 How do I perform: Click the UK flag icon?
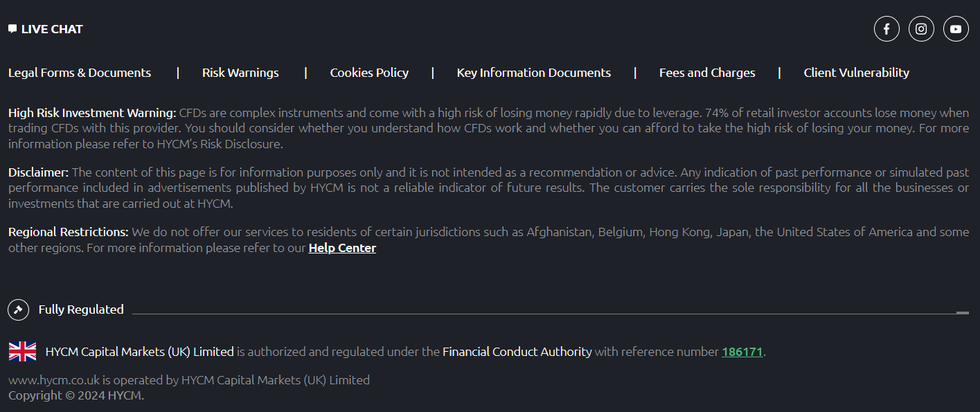pyautogui.click(x=22, y=351)
